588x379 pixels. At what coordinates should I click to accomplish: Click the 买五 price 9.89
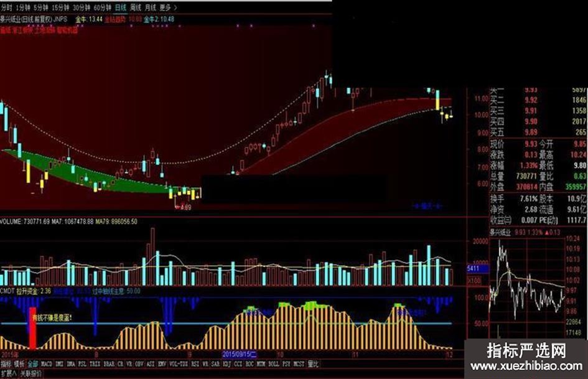531,133
